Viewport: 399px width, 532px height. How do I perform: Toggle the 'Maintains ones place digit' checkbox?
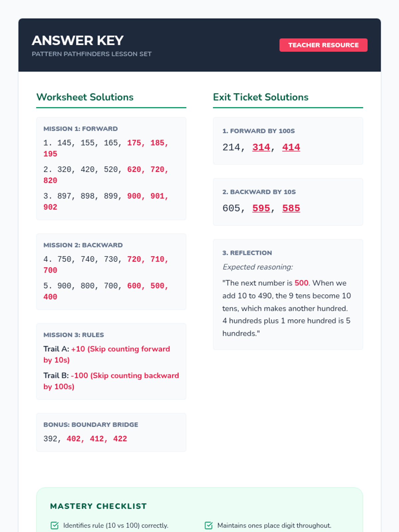tap(208, 525)
